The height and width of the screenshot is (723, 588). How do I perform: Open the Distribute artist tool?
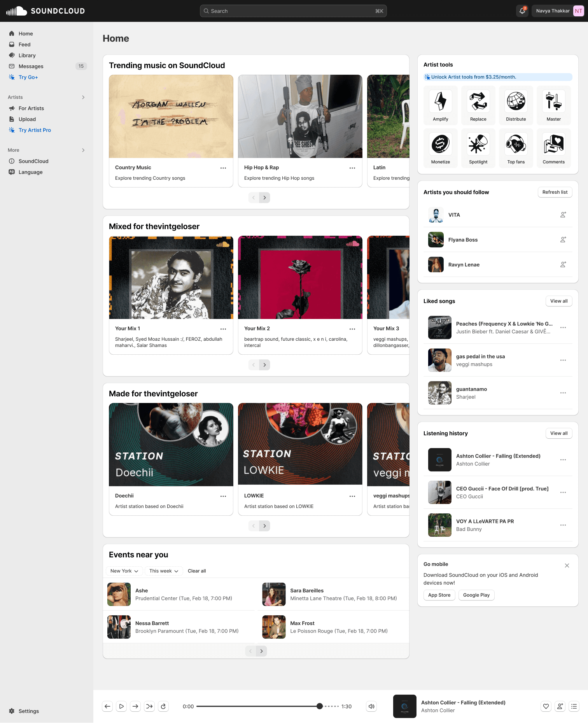[516, 105]
